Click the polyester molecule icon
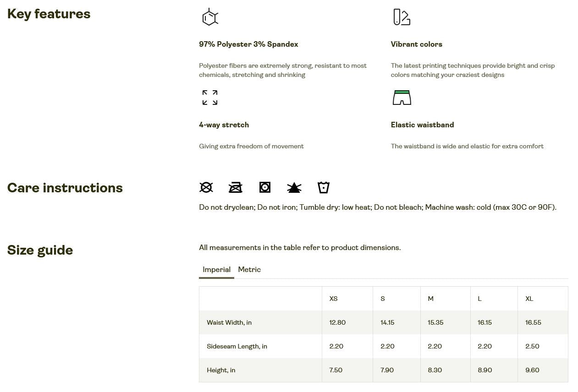578x392 pixels. (x=210, y=17)
